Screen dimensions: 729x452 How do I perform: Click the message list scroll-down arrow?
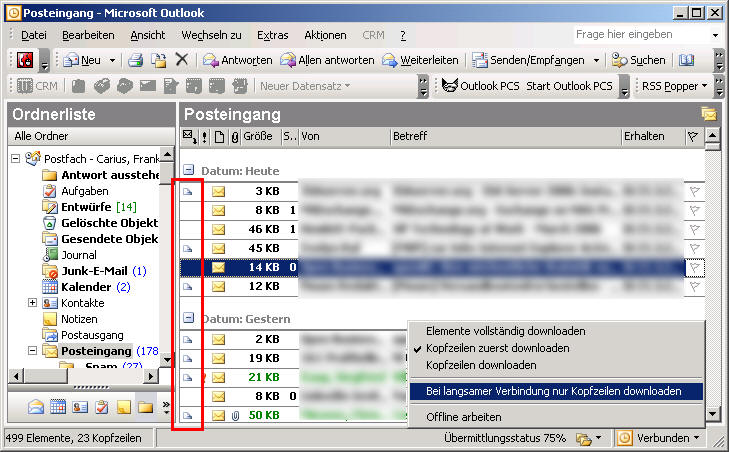(x=712, y=413)
